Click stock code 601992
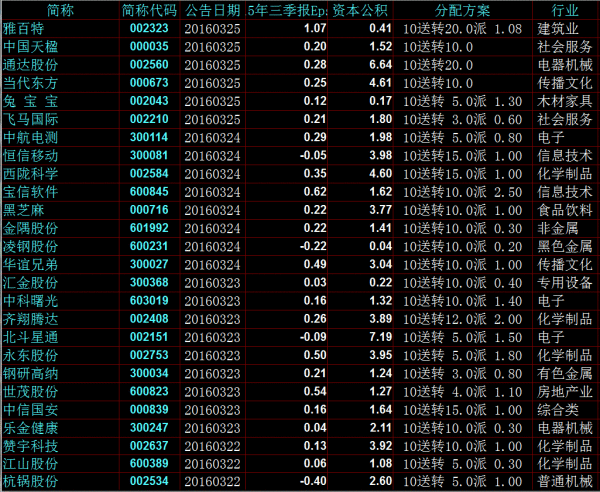Screen dimensions: 600x492 point(149,228)
